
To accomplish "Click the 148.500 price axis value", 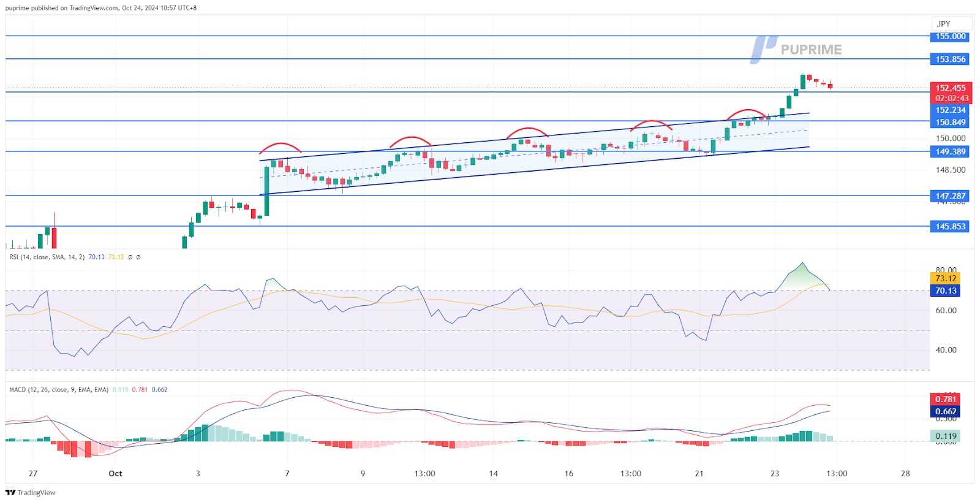I will pyautogui.click(x=951, y=170).
